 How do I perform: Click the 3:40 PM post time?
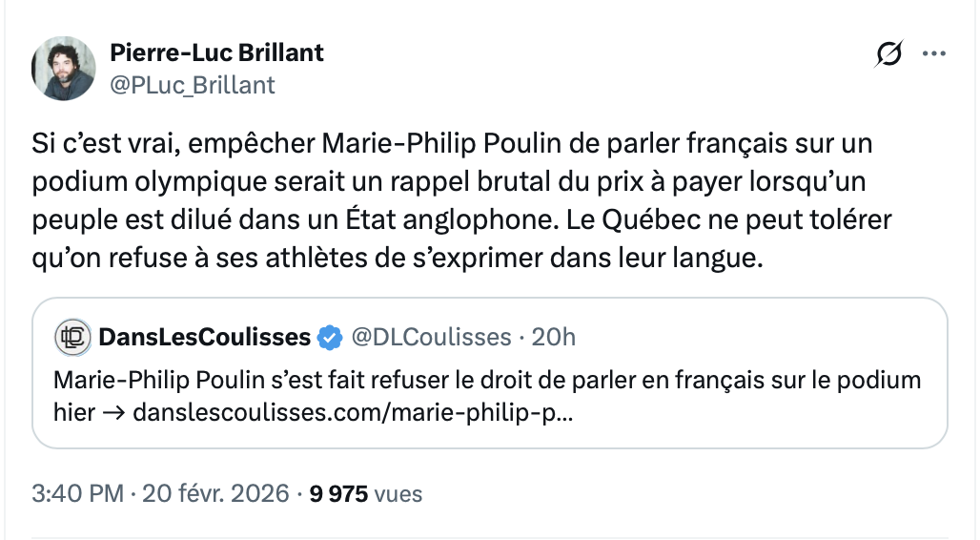[x=77, y=493]
